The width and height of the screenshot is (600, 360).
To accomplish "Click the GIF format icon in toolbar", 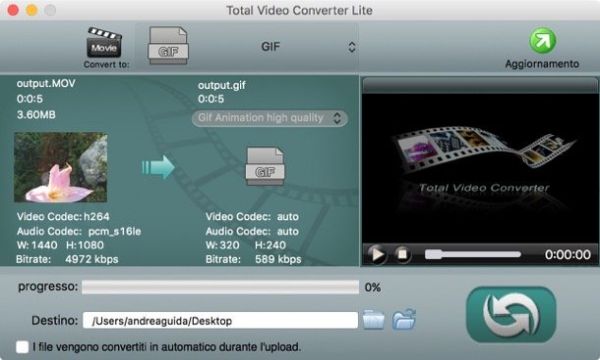I will 168,45.
